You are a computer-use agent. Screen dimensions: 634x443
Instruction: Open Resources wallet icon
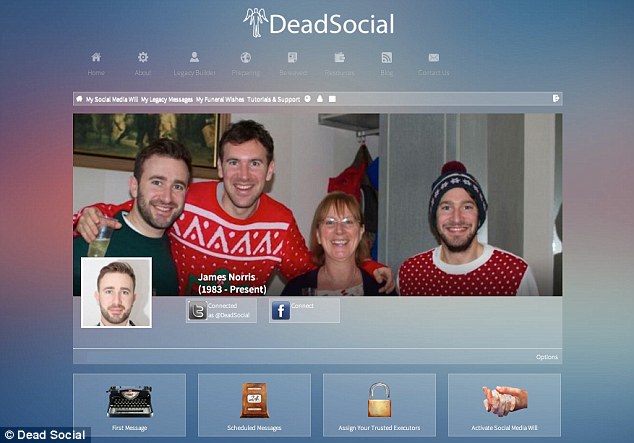(x=340, y=57)
